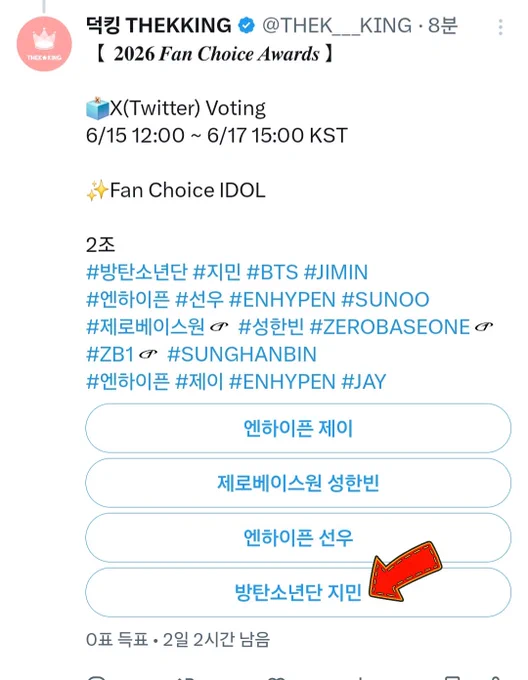Open the THEKKING profile avatar
The width and height of the screenshot is (528, 680).
tap(44, 43)
